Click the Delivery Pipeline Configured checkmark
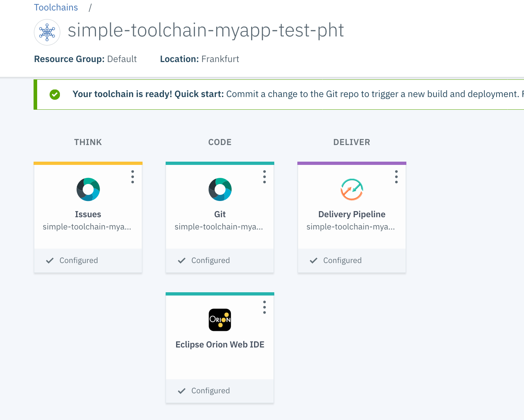Screen dimensions: 524x420 coord(314,261)
